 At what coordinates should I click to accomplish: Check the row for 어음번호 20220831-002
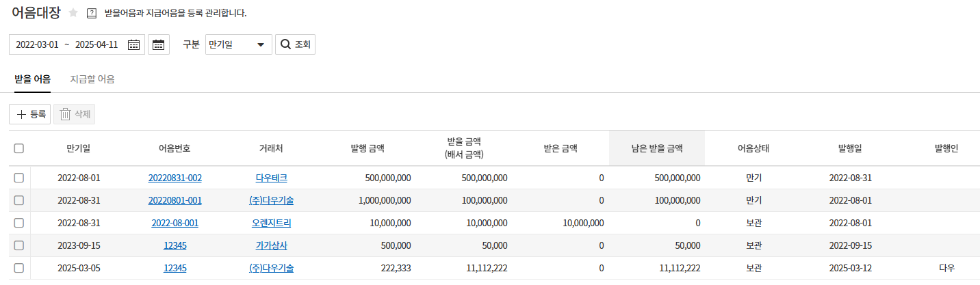click(x=19, y=178)
